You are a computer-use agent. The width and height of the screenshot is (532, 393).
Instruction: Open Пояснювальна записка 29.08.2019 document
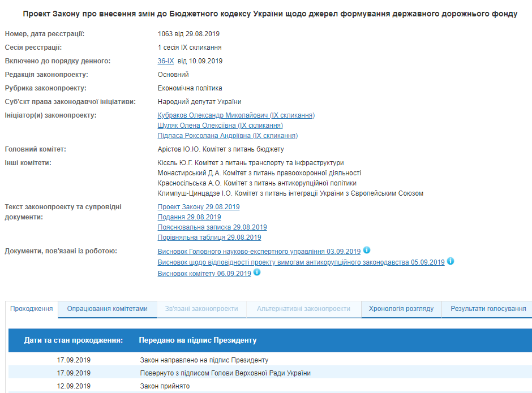(212, 227)
